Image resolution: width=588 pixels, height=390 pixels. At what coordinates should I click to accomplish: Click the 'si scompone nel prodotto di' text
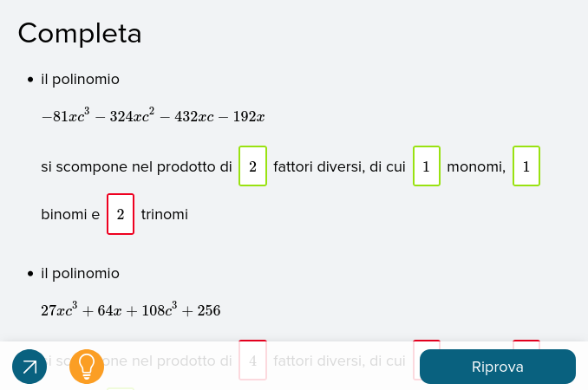click(x=136, y=166)
